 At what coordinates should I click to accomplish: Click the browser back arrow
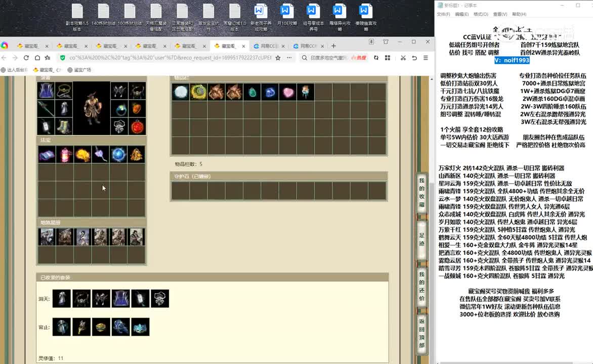point(4,58)
